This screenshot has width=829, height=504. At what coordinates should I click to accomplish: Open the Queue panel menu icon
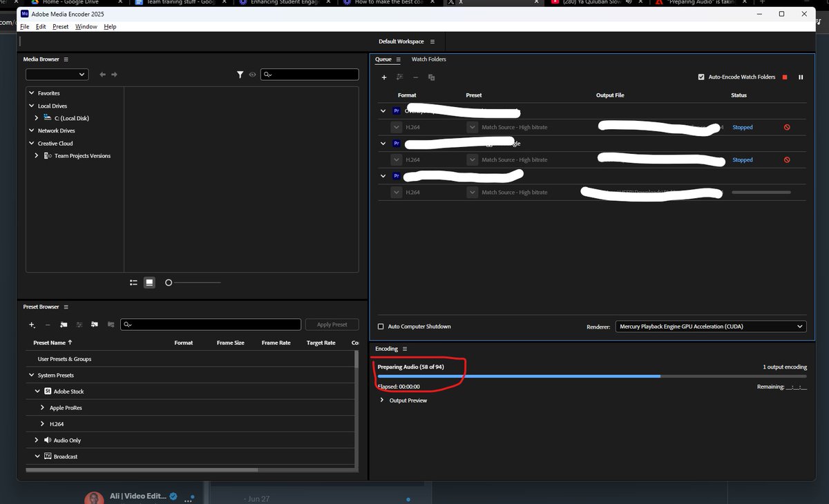(x=397, y=59)
